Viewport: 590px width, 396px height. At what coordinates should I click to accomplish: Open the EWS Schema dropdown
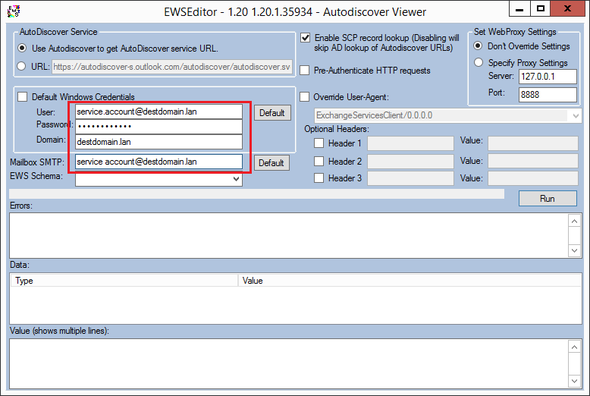coord(236,179)
